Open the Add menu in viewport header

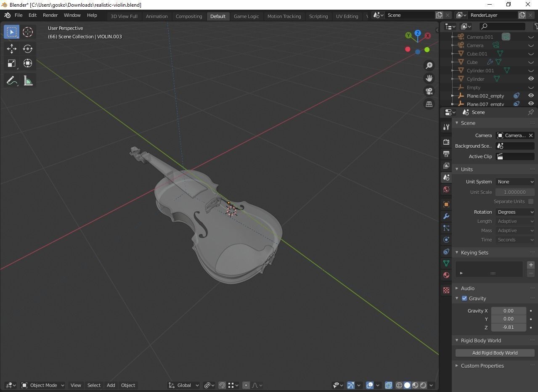(x=111, y=385)
